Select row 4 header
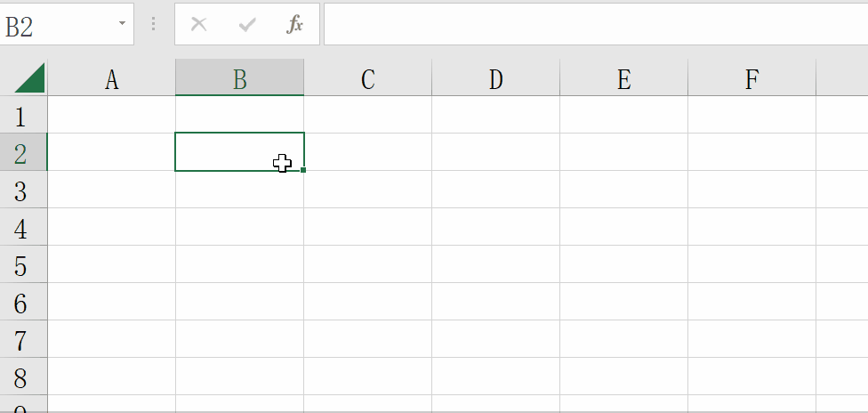This screenshot has width=868, height=413. click(24, 227)
